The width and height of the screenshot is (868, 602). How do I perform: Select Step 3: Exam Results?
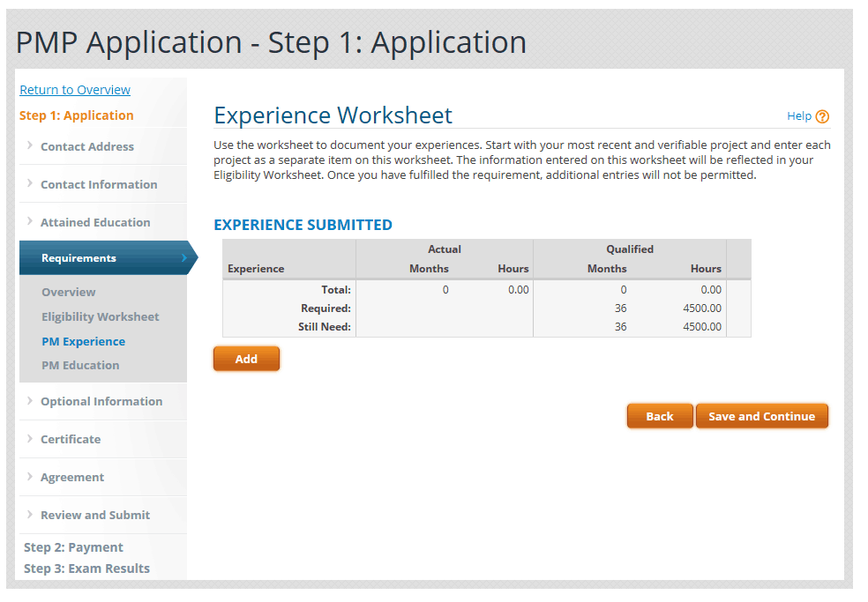[x=86, y=569]
